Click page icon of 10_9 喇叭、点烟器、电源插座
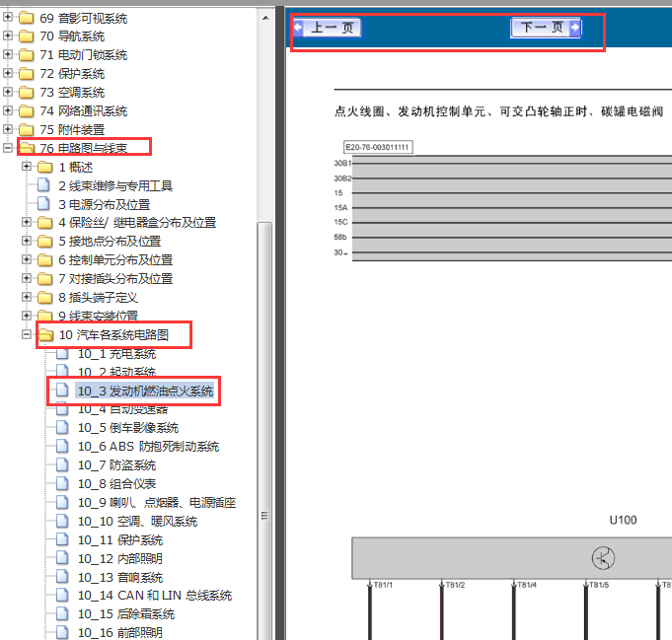Viewport: 672px width, 640px height. 62,502
